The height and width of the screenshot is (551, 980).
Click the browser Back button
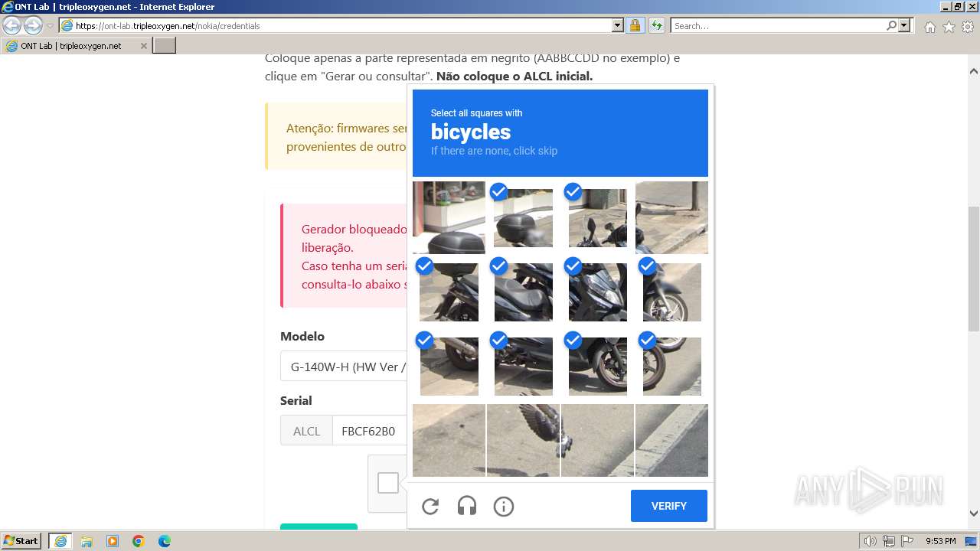pos(12,25)
